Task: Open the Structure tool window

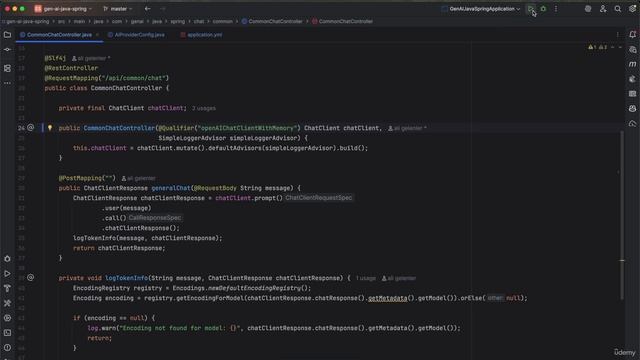Action: [x=7, y=68]
